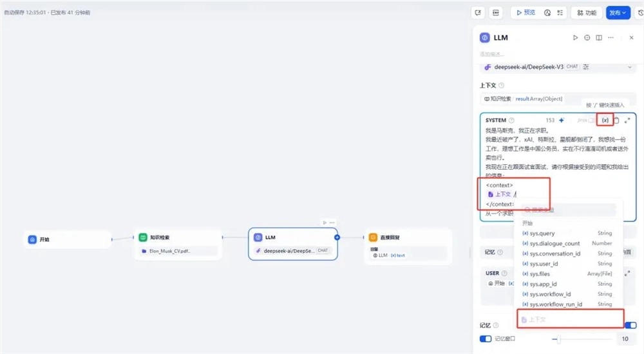
Task: Expand the SYSTEM prompt editor fullscreen
Action: [x=627, y=120]
